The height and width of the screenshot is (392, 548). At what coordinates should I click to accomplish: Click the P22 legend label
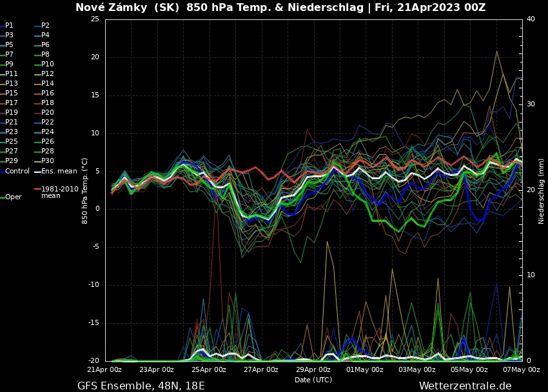point(48,122)
